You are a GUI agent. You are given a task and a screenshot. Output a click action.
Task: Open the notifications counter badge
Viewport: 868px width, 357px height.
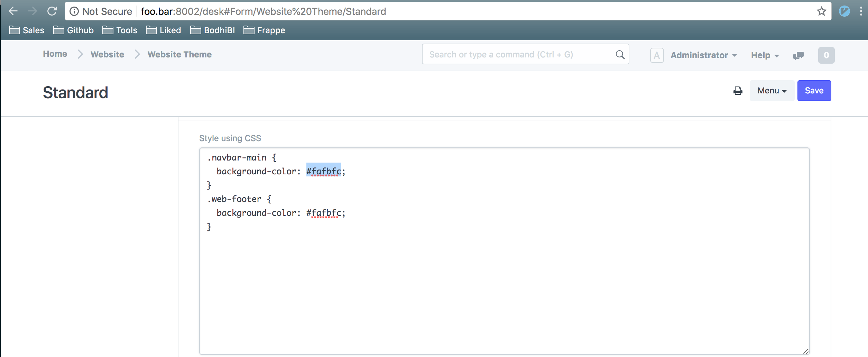pos(826,55)
